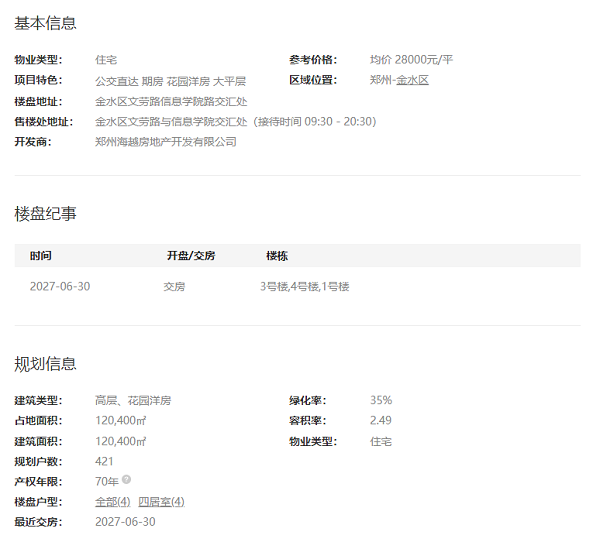Click the 公交直达 project feature tag

115,81
